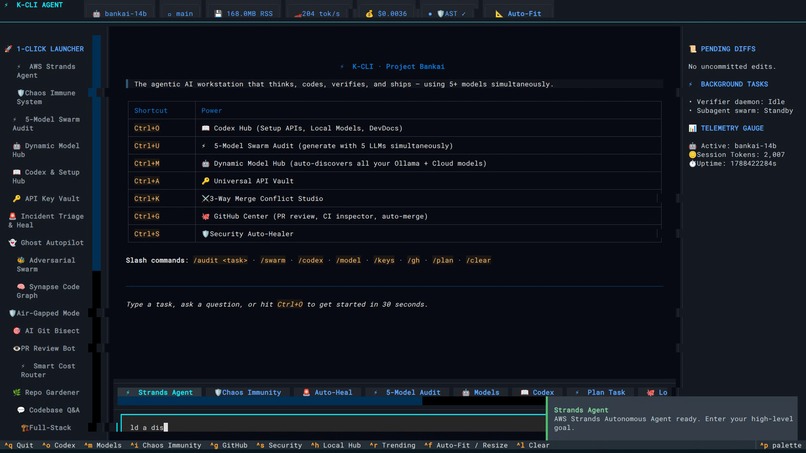Click Ctrl+O Codex Hub table row
The image size is (806, 453).
(394, 128)
